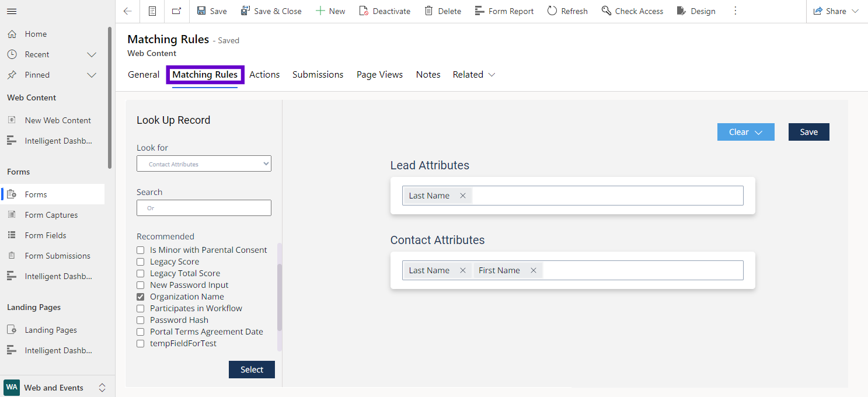Create a New record
Viewport: 868px width, 397px height.
[x=330, y=11]
